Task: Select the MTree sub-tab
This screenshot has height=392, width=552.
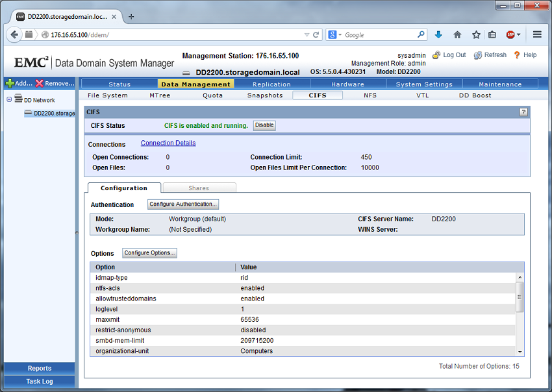Action: [160, 95]
